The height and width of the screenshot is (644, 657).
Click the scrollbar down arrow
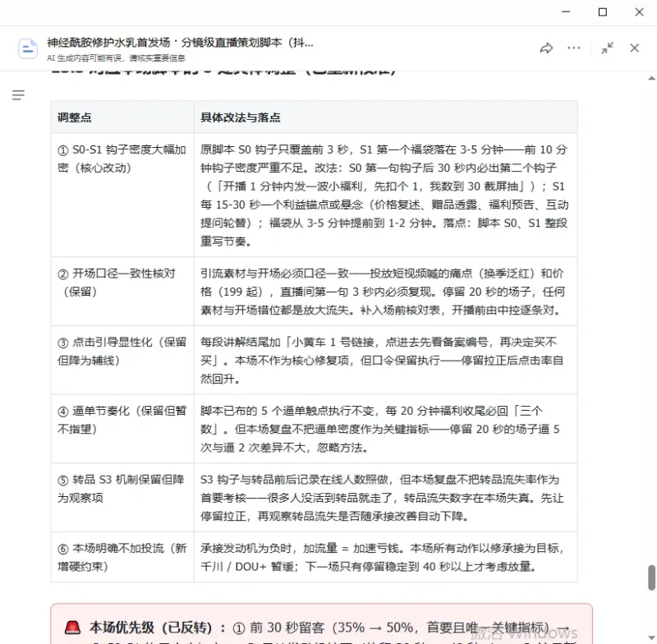pos(651,637)
